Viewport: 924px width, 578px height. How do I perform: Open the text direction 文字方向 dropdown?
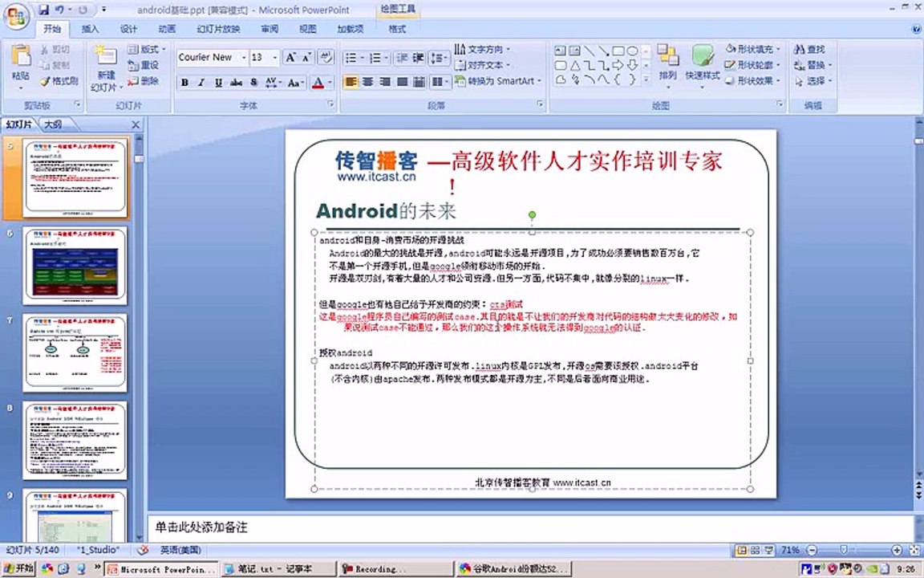click(x=483, y=49)
